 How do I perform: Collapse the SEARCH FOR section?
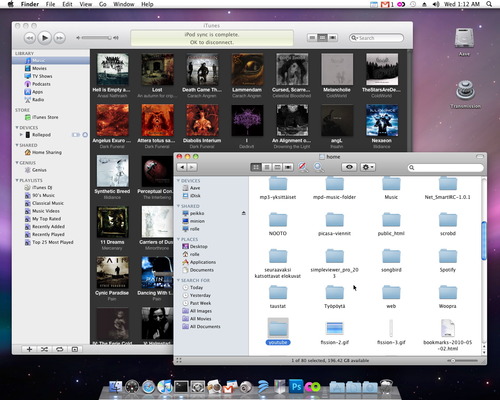pyautogui.click(x=178, y=280)
